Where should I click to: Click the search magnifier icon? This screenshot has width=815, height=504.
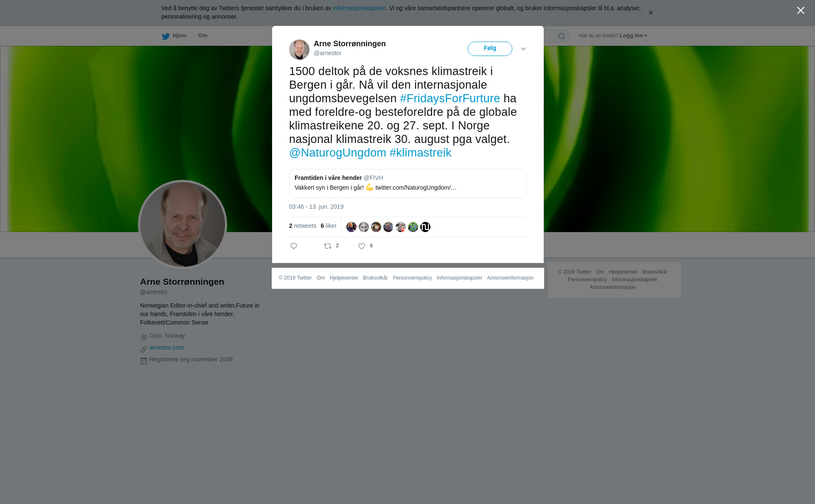[561, 36]
